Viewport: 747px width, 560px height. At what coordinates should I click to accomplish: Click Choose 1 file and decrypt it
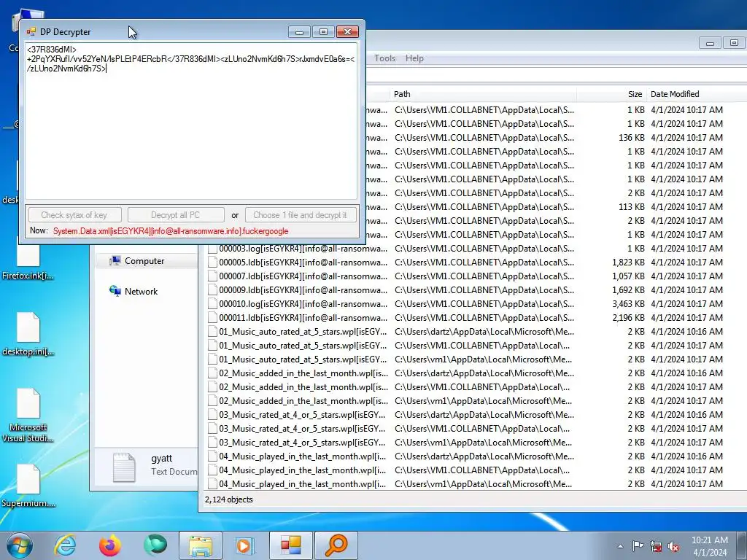click(x=300, y=215)
